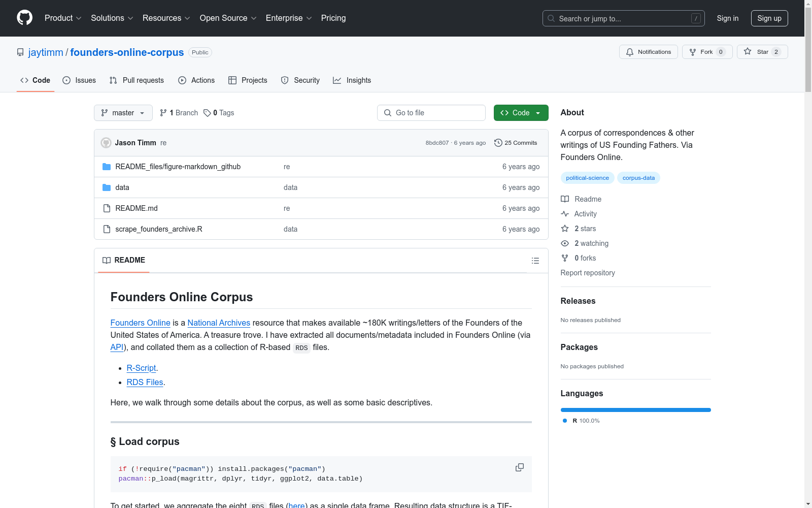
Task: Click Jason Timm's avatar
Action: (106, 143)
